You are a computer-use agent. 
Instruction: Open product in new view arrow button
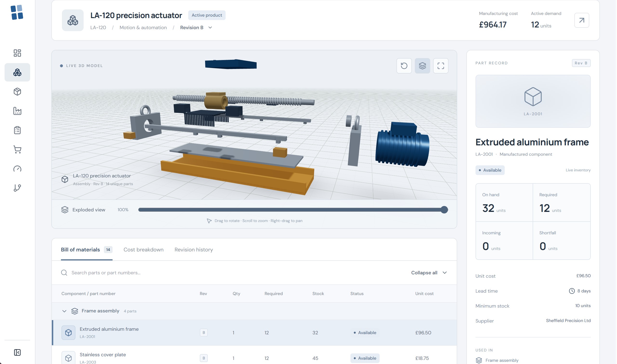pos(582,20)
